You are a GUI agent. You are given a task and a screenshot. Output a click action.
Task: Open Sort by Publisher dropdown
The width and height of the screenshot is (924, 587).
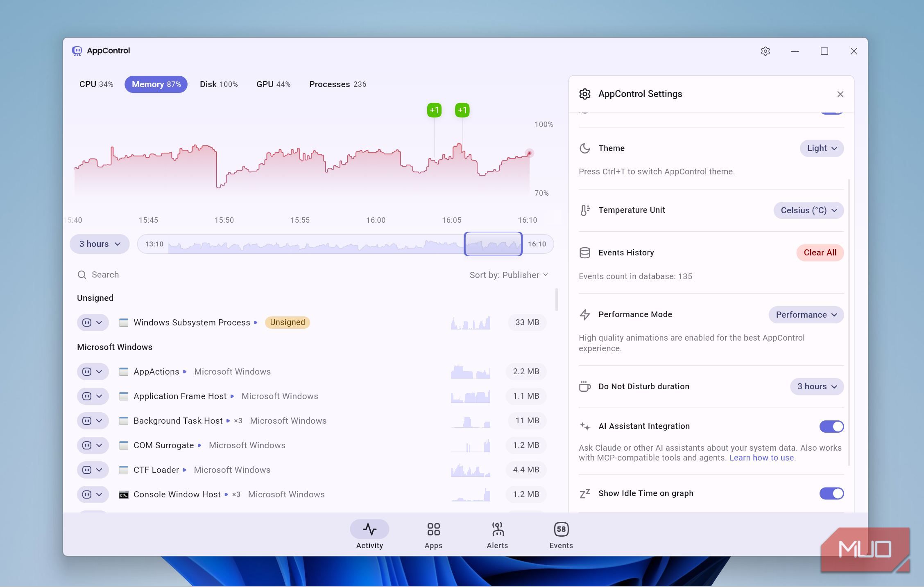click(509, 275)
